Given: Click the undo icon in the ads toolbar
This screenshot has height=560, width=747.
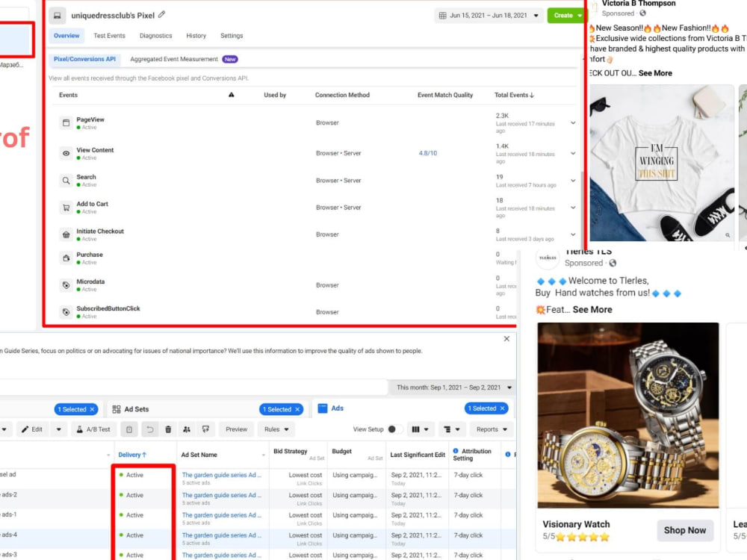Looking at the screenshot, I should [149, 429].
